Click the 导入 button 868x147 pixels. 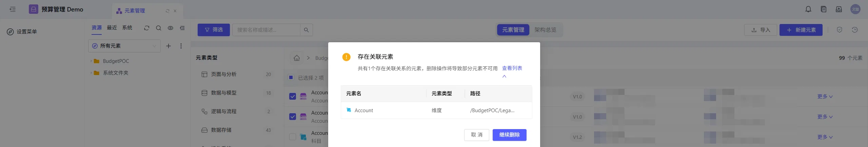761,30
